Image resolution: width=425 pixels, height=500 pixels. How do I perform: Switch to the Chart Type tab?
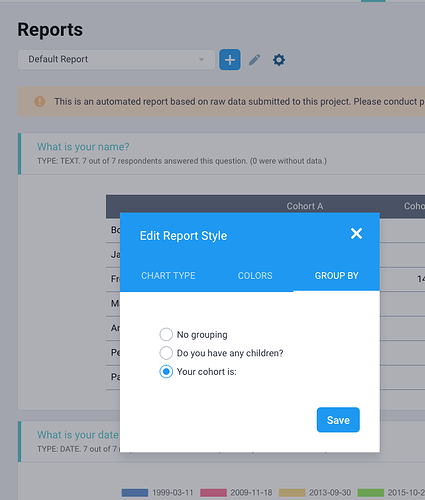click(168, 276)
